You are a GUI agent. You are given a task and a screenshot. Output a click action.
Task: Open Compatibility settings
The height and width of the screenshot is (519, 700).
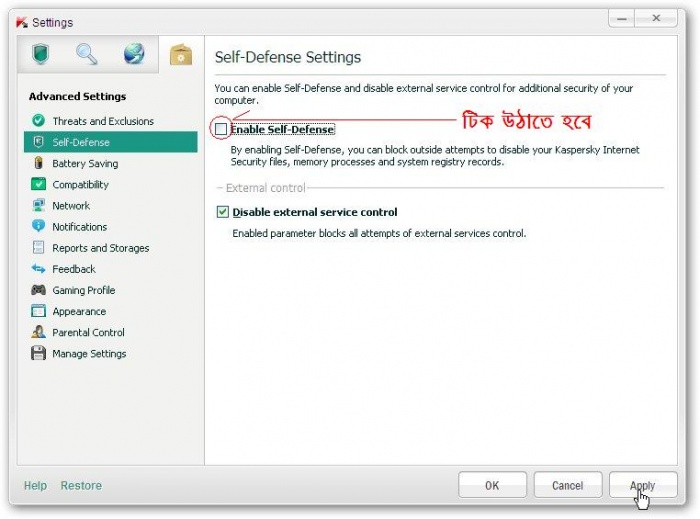pyautogui.click(x=110, y=184)
